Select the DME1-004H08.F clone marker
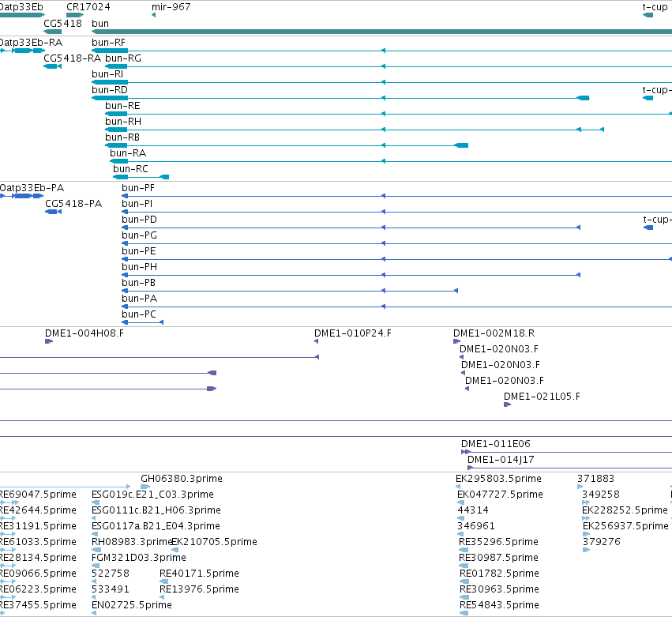The height and width of the screenshot is (617, 672). coord(49,341)
